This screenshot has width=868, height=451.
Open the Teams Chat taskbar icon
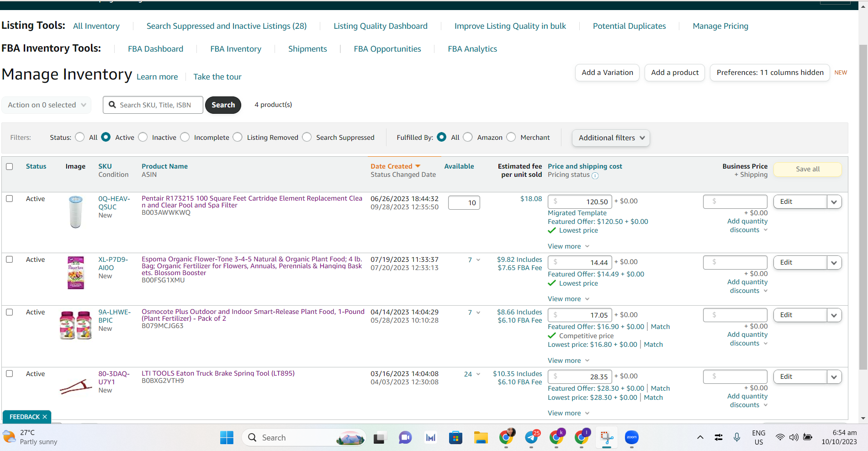(x=405, y=438)
